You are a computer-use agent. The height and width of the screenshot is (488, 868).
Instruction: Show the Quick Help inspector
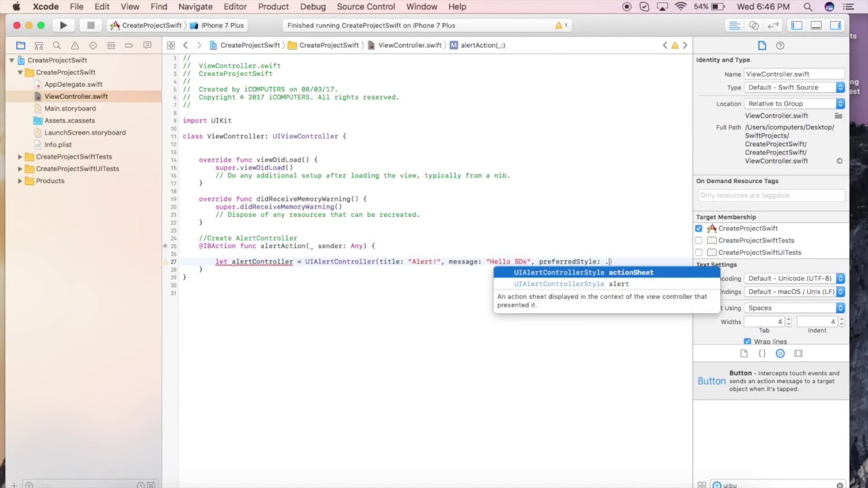tap(780, 45)
